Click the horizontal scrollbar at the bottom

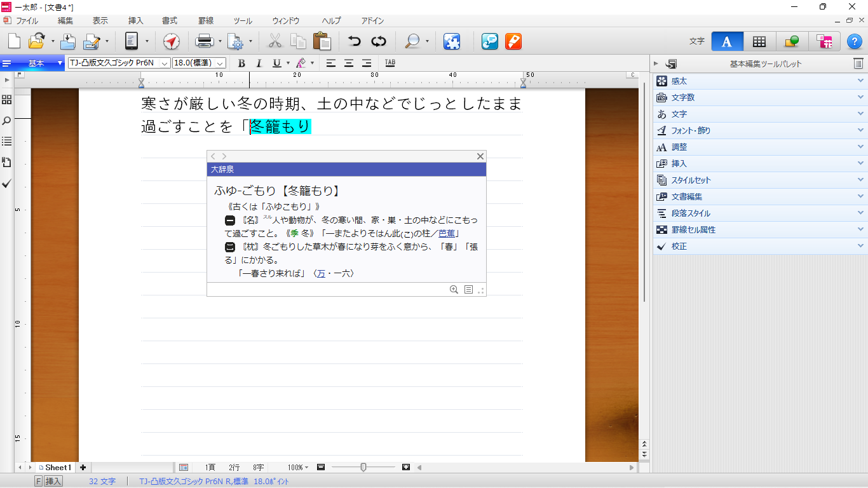526,468
